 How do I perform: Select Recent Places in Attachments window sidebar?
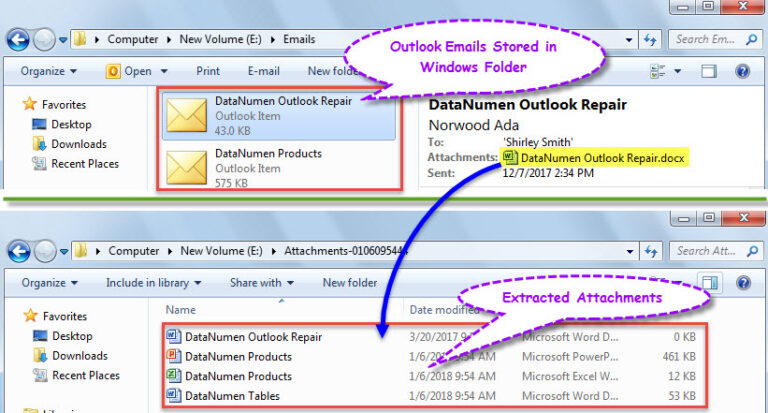pyautogui.click(x=76, y=375)
